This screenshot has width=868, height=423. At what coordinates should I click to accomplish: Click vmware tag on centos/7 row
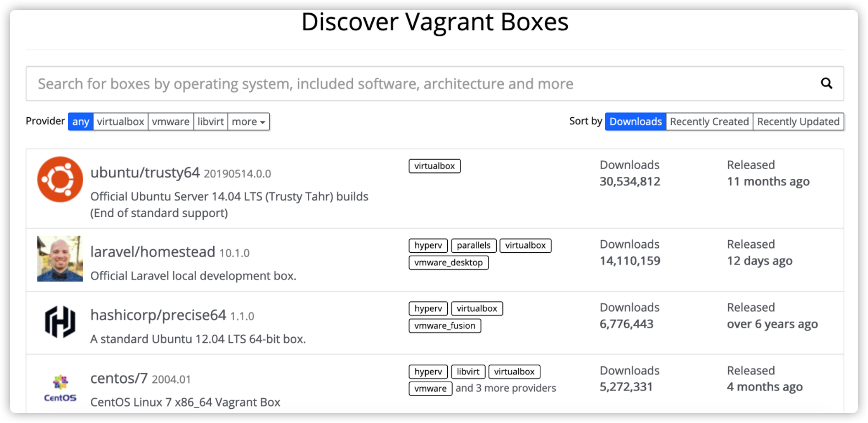pyautogui.click(x=430, y=389)
